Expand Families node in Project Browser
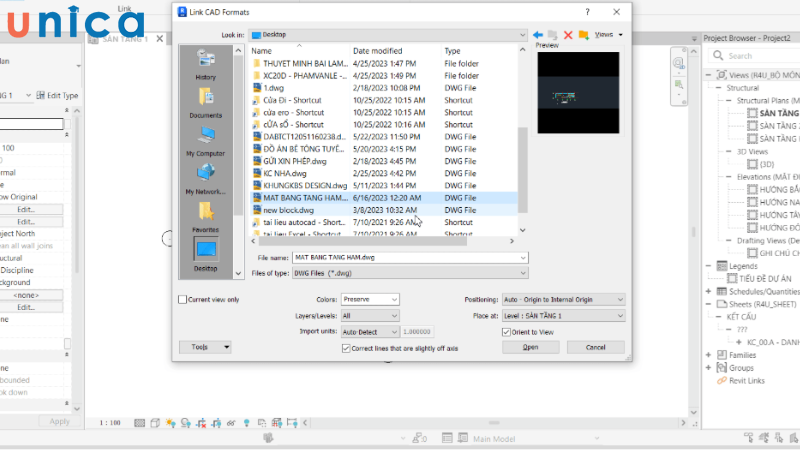 tap(708, 355)
